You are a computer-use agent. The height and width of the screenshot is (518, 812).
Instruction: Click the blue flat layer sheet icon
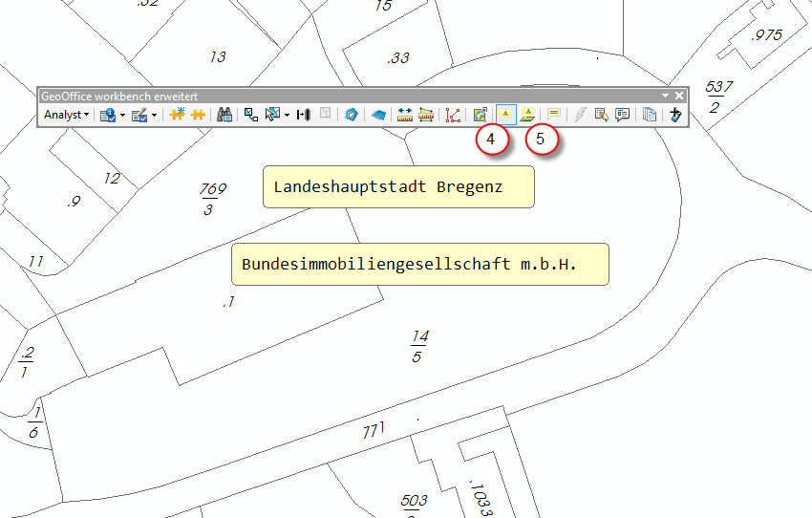pyautogui.click(x=378, y=115)
